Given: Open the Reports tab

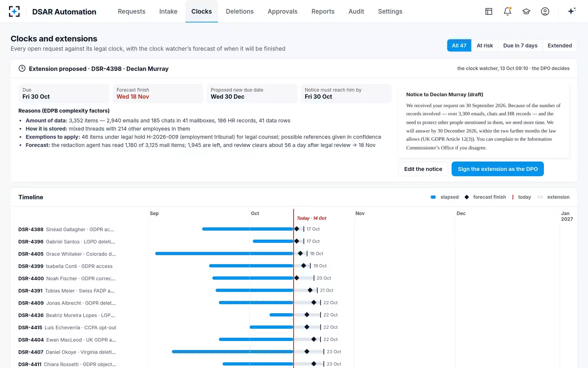Looking at the screenshot, I should click(x=323, y=11).
